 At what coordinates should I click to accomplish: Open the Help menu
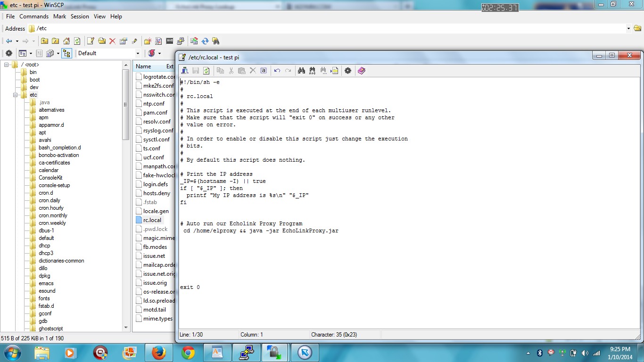tap(116, 16)
